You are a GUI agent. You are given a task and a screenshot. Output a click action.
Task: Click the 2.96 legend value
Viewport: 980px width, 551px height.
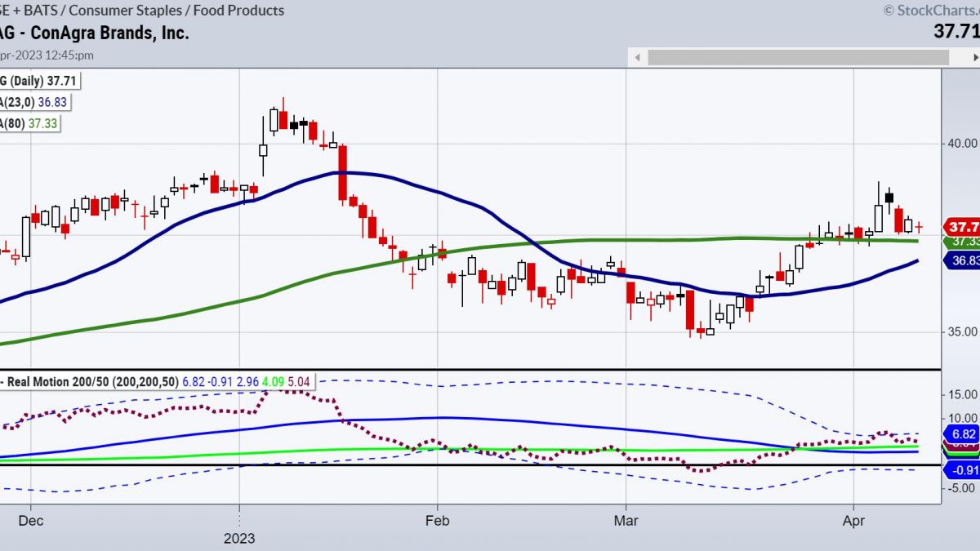pyautogui.click(x=247, y=381)
